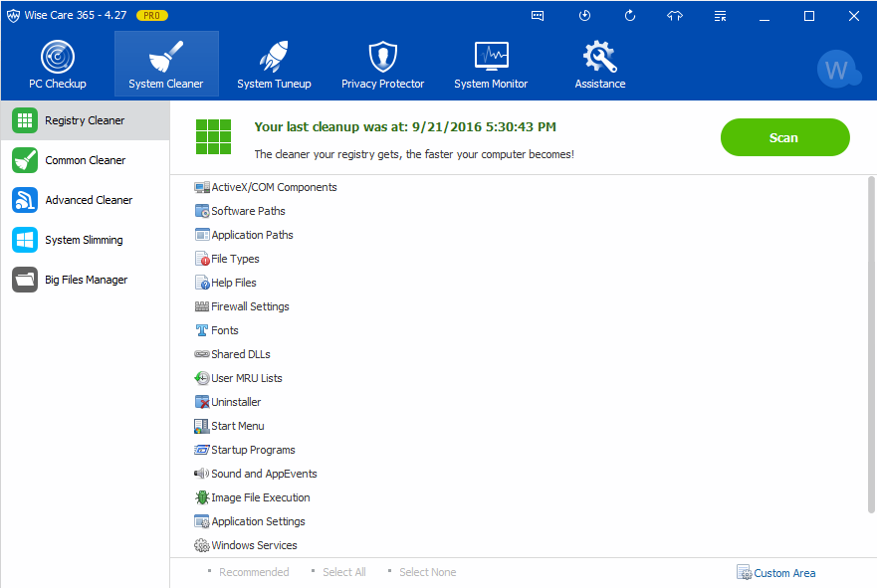This screenshot has height=588, width=877.
Task: Click the Custom Area icon
Action: coord(744,572)
